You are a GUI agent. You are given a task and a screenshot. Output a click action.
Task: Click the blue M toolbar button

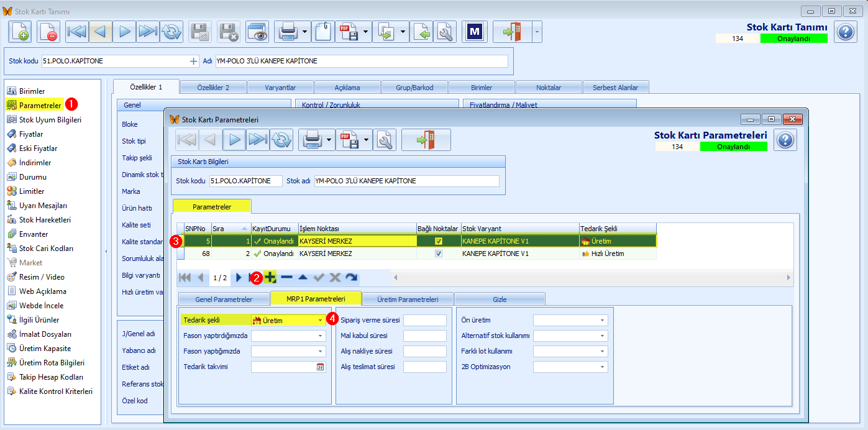pos(475,32)
